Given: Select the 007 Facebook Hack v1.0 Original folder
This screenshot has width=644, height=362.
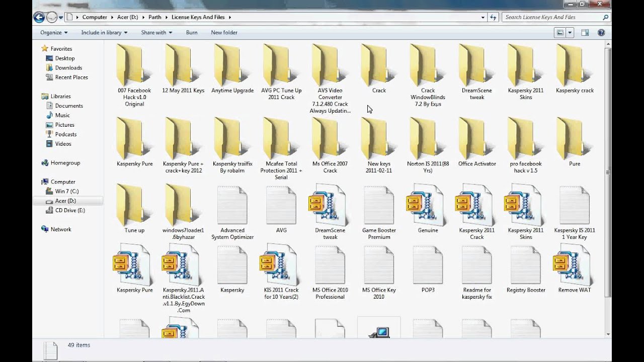Looking at the screenshot, I should tap(134, 75).
